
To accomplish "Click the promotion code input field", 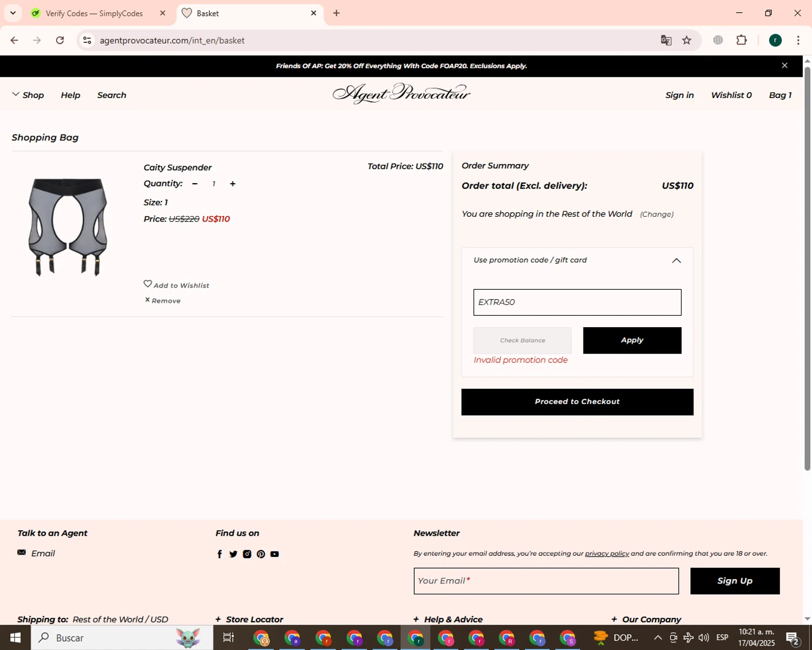I will [577, 302].
